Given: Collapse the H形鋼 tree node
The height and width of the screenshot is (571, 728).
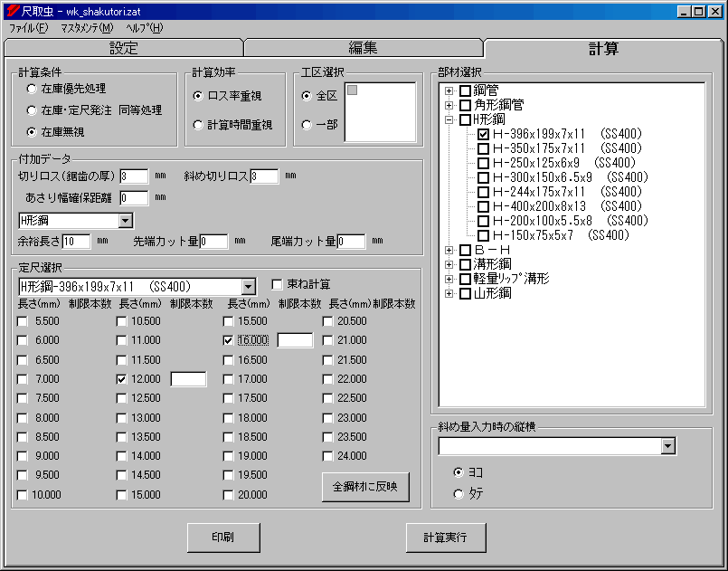Looking at the screenshot, I should [449, 119].
